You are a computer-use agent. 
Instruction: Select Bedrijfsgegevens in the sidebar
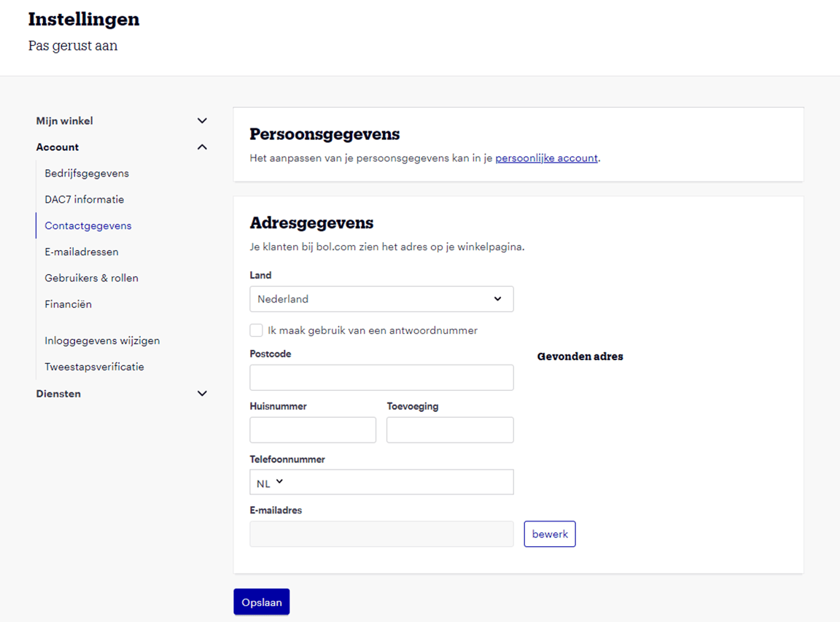click(x=87, y=173)
